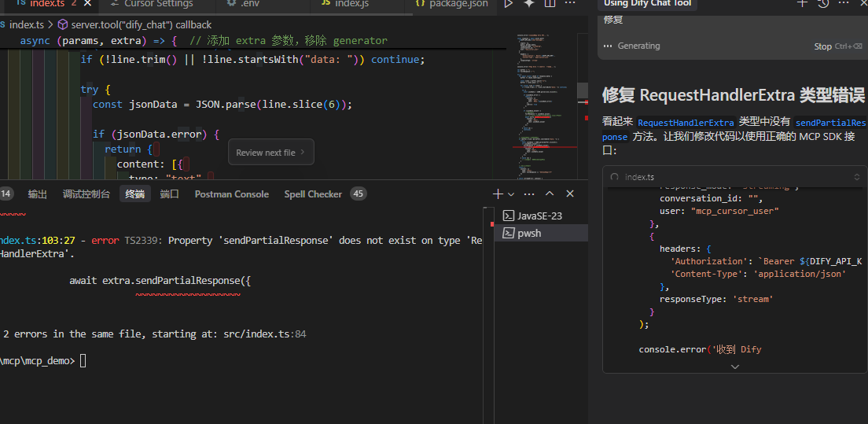Split the editor with the split icon
The height and width of the screenshot is (424, 868).
point(550,4)
